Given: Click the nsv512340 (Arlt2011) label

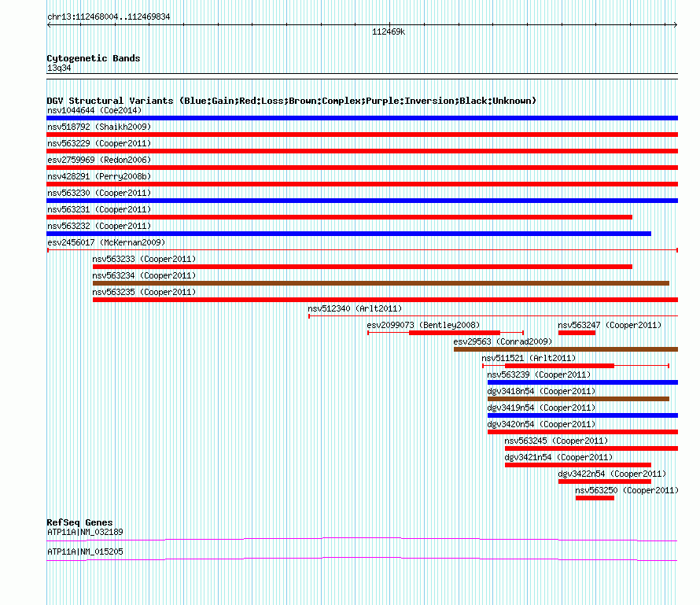Looking at the screenshot, I should click(355, 308).
